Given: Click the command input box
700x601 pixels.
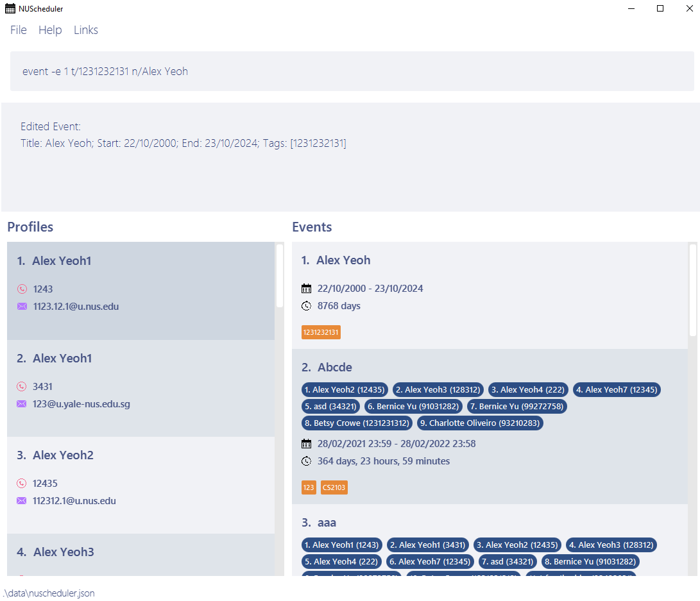Looking at the screenshot, I should (x=352, y=71).
